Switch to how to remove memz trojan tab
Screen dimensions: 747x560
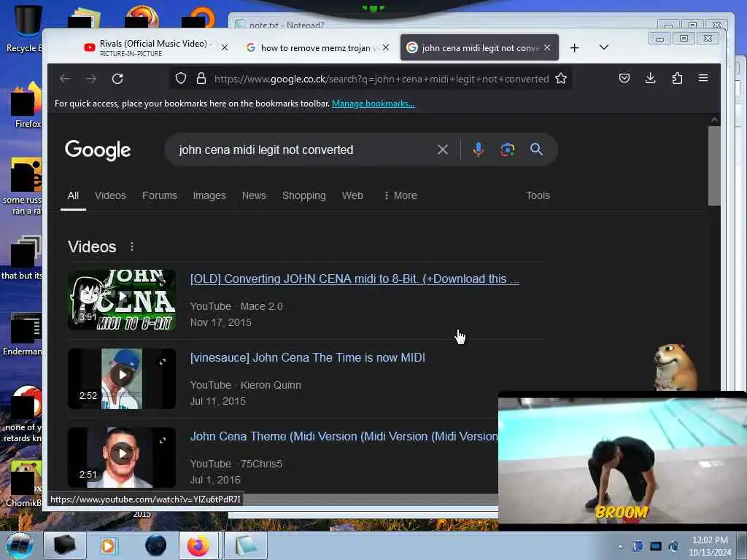click(x=317, y=47)
